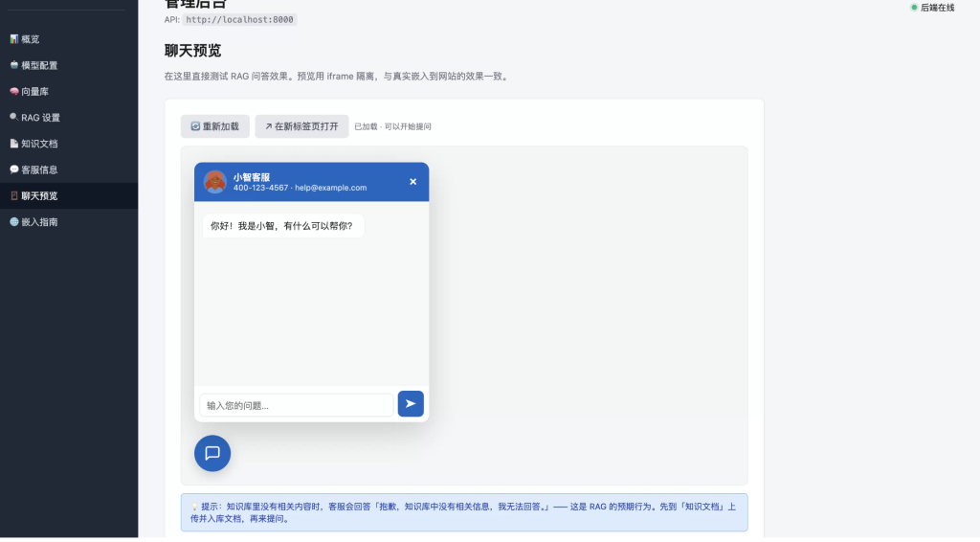This screenshot has height=542, width=980.
Task: Select RAG 设置 in sidebar
Action: (69, 118)
